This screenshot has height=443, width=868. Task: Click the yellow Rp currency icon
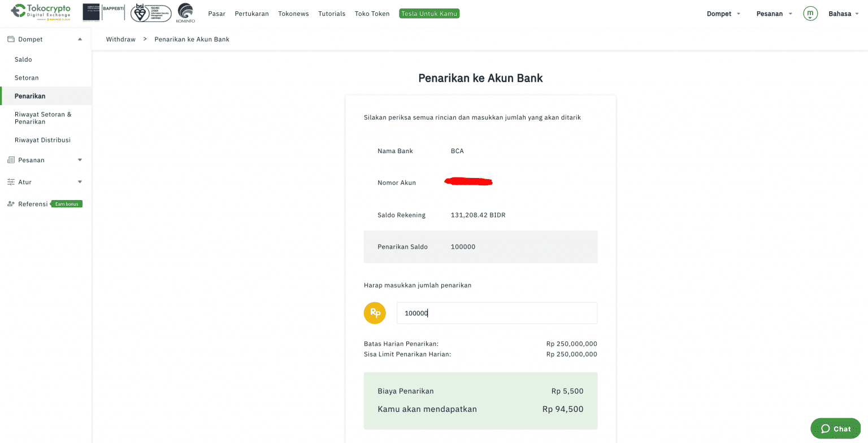point(375,313)
